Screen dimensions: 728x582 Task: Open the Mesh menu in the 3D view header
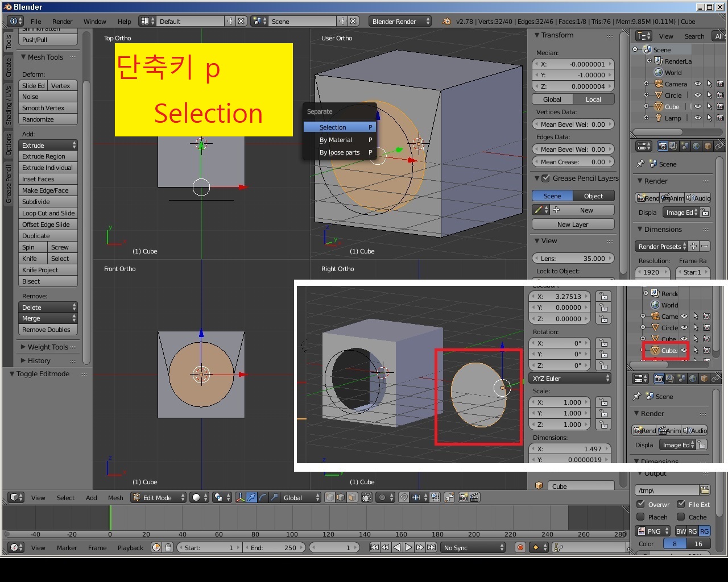click(115, 497)
